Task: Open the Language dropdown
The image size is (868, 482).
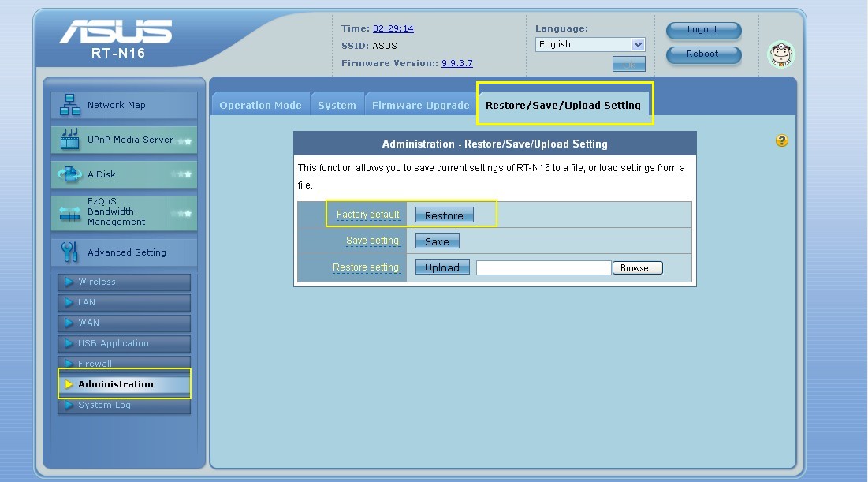Action: pos(590,45)
